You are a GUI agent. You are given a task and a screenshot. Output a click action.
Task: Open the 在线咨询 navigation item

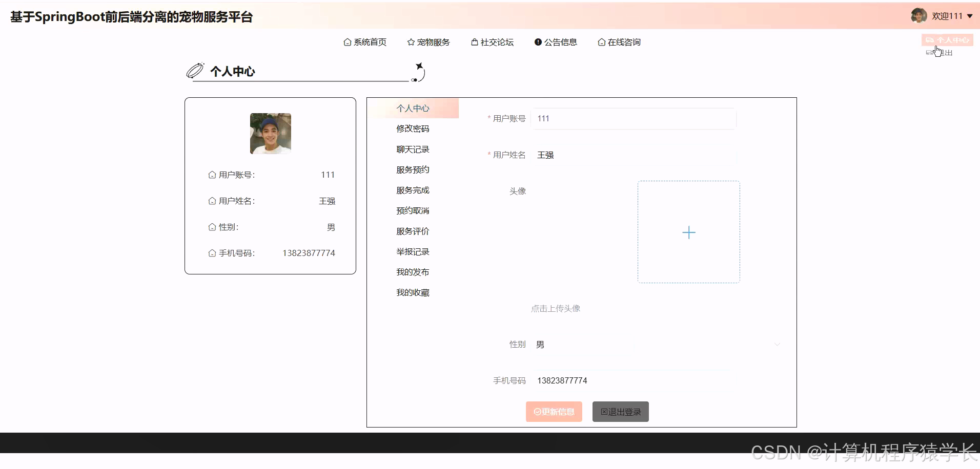pos(619,42)
